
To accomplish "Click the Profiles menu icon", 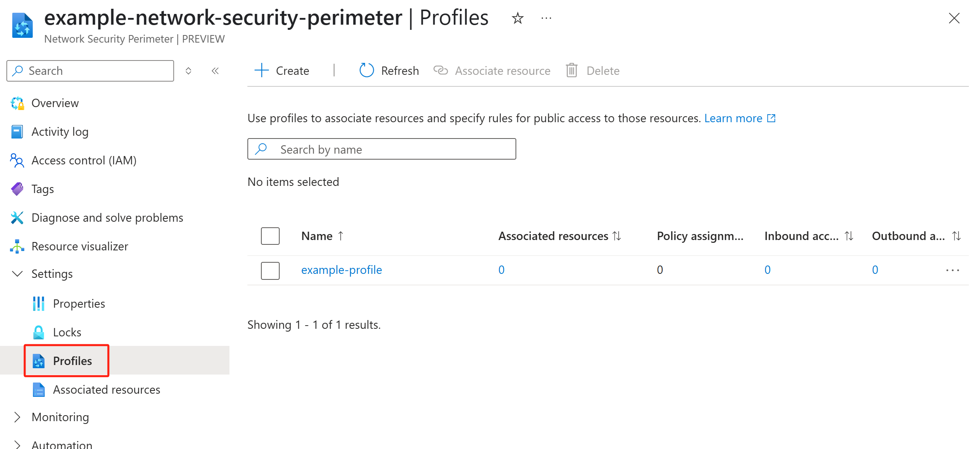I will pos(39,361).
